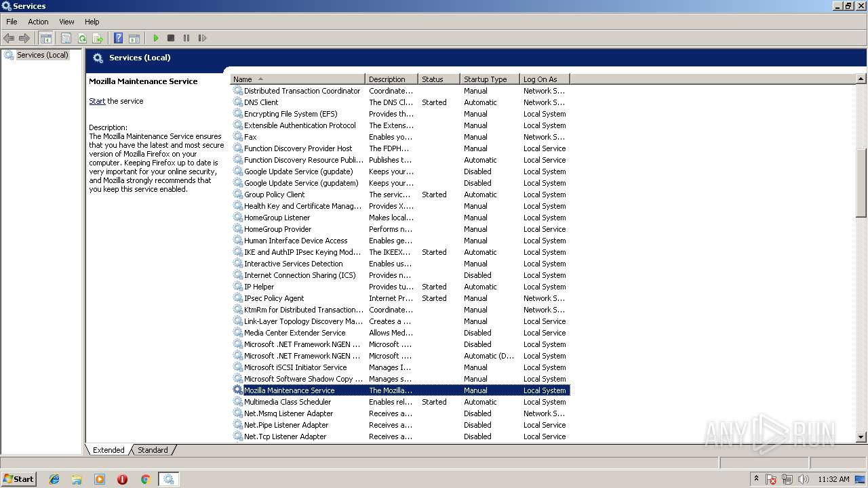This screenshot has height=488, width=868.
Task: Click scroll down arrow of services list
Action: (861, 438)
